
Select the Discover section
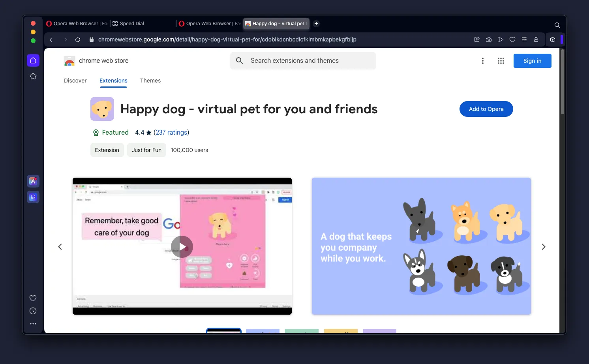coord(75,81)
